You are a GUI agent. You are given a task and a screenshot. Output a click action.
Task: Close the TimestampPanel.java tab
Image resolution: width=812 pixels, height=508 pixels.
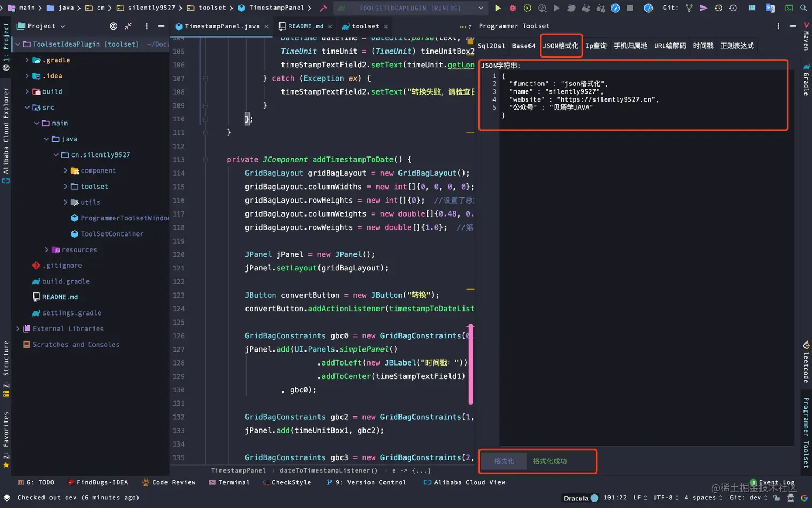pos(266,26)
